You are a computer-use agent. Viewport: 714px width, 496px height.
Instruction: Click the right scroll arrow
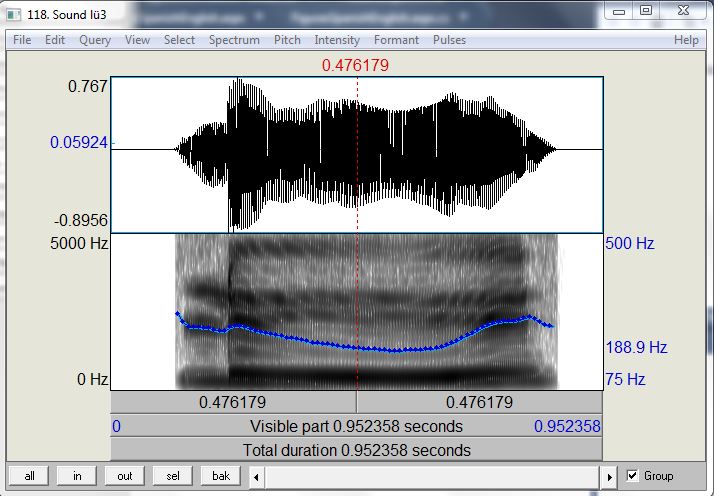609,477
